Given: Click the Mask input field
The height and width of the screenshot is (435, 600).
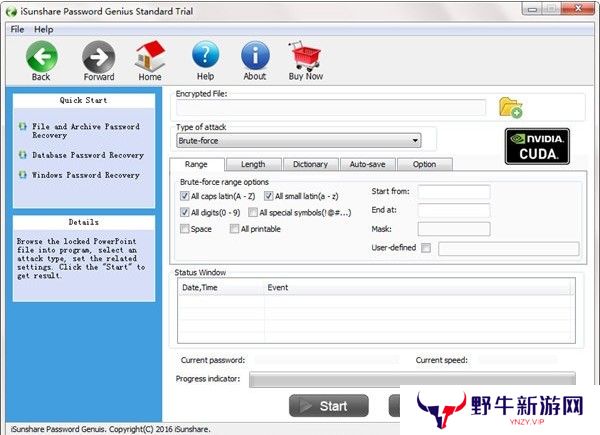Looking at the screenshot, I should [454, 229].
